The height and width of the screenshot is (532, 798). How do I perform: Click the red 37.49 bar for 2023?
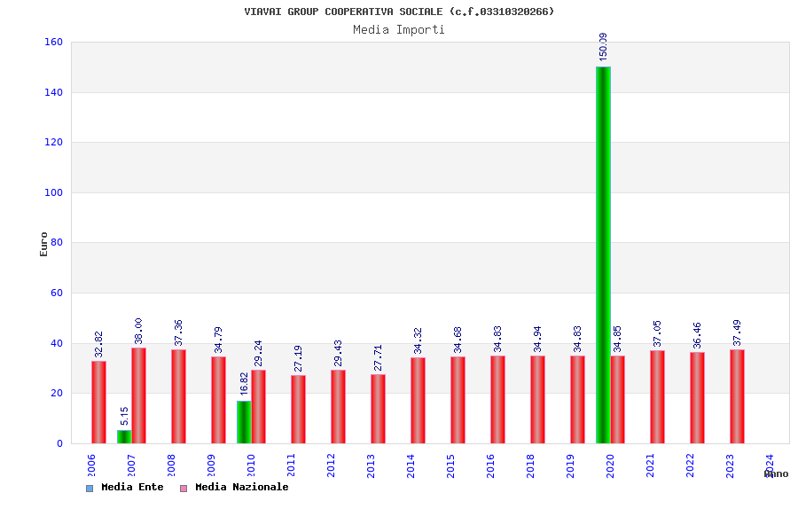coord(737,396)
